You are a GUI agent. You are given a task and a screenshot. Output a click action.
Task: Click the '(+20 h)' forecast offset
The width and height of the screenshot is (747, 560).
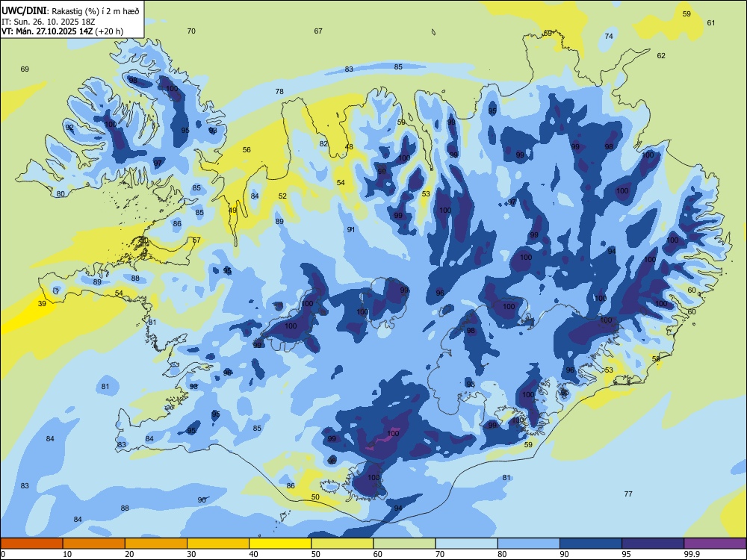click(109, 31)
